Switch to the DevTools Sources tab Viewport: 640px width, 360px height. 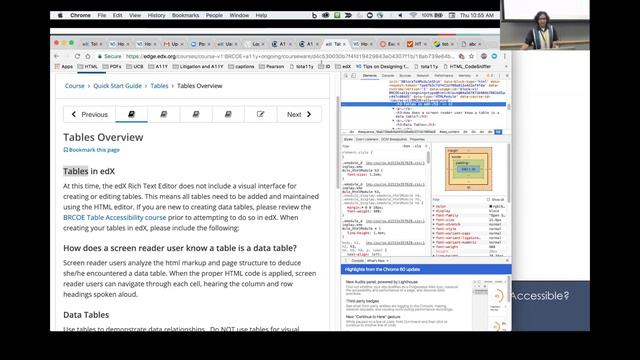pyautogui.click(x=405, y=76)
